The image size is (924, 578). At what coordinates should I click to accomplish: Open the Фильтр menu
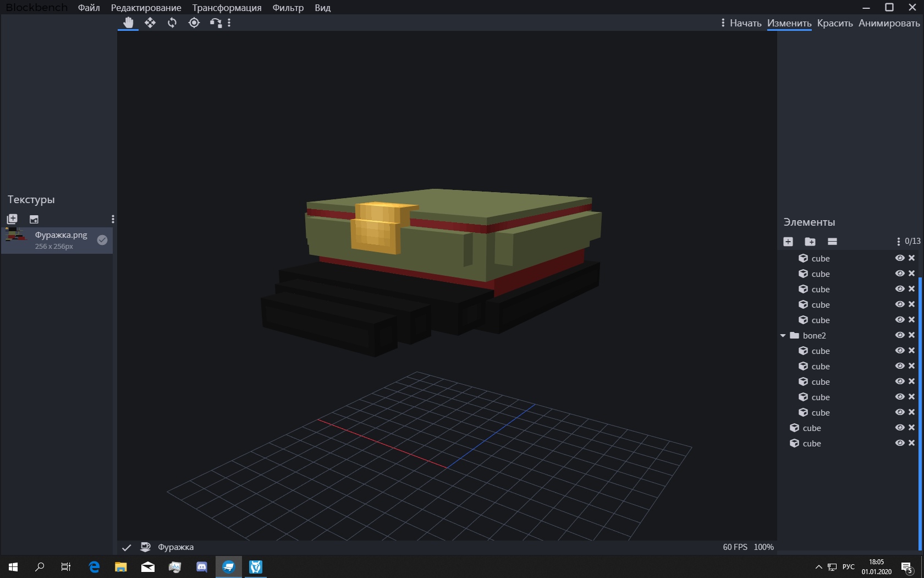288,8
